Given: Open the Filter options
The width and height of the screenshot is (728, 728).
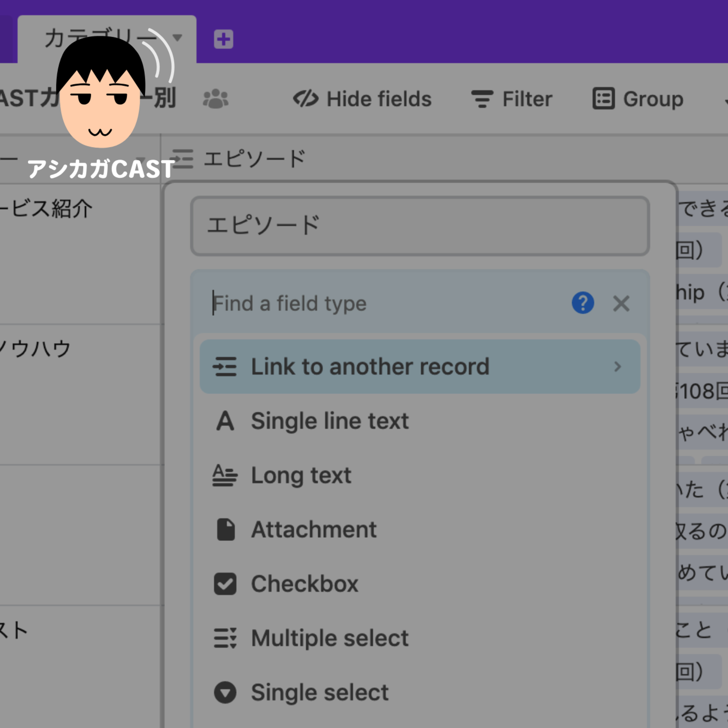Looking at the screenshot, I should click(511, 99).
